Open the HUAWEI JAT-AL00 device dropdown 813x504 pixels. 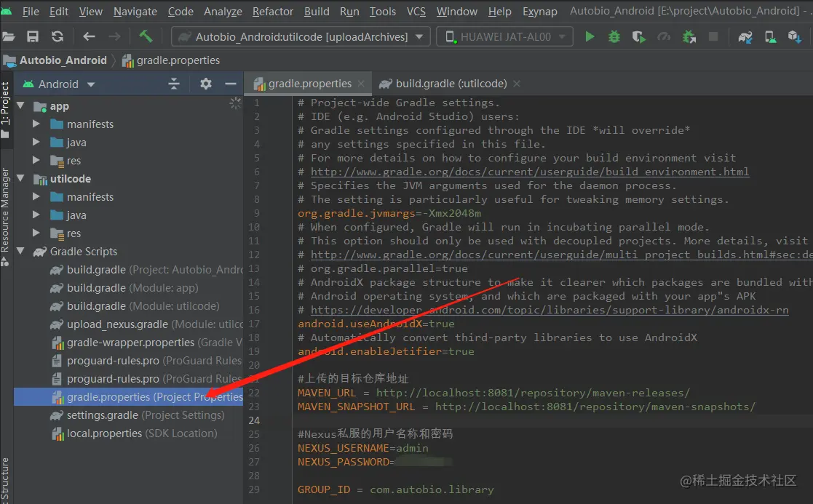coord(506,37)
